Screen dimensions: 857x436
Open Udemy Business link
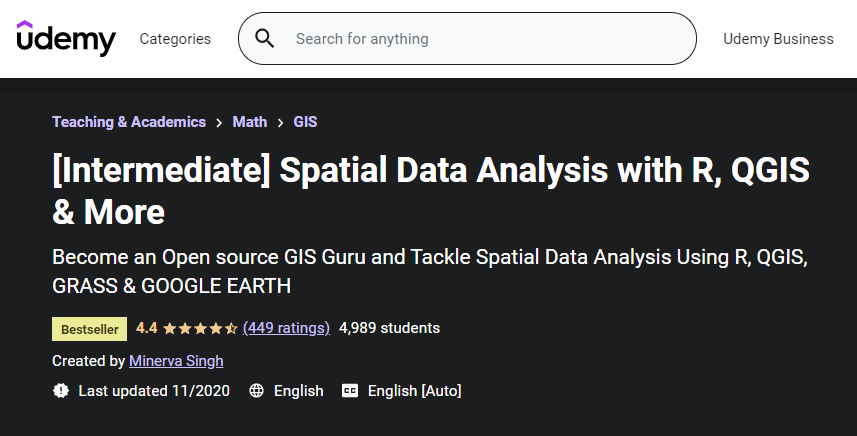(778, 39)
